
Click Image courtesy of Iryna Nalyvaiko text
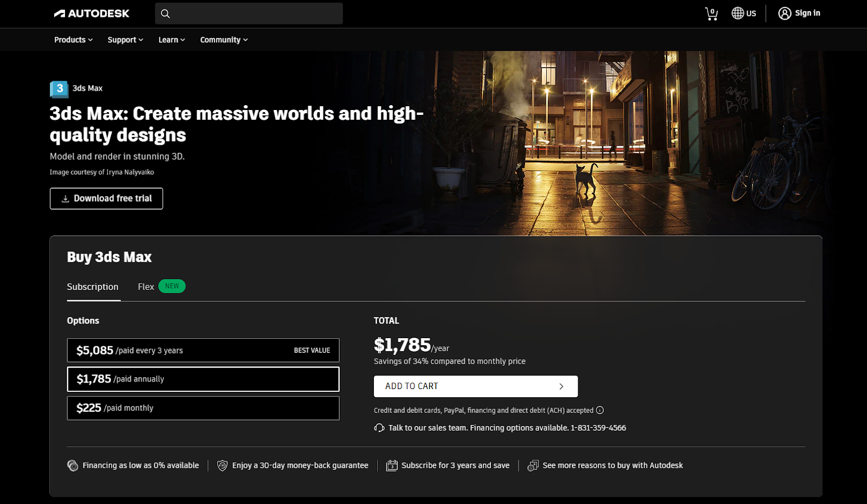click(102, 172)
